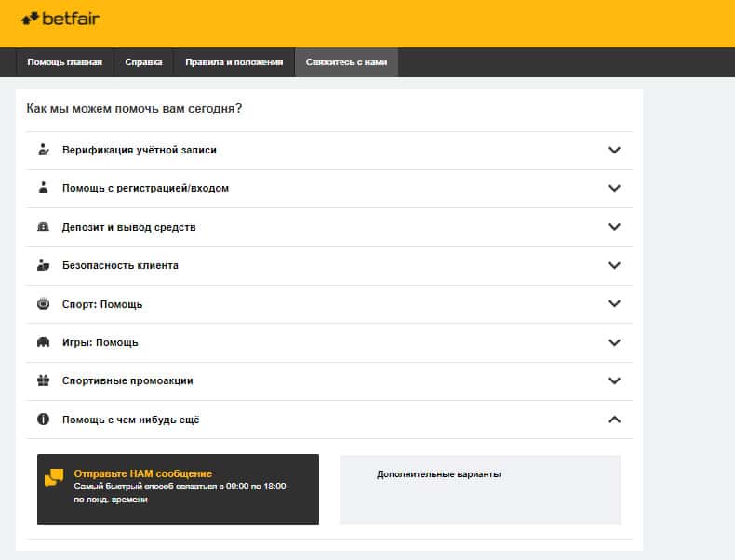Click the Депозит и вывод средств label
Viewport: 735px width, 560px height.
[x=129, y=227]
